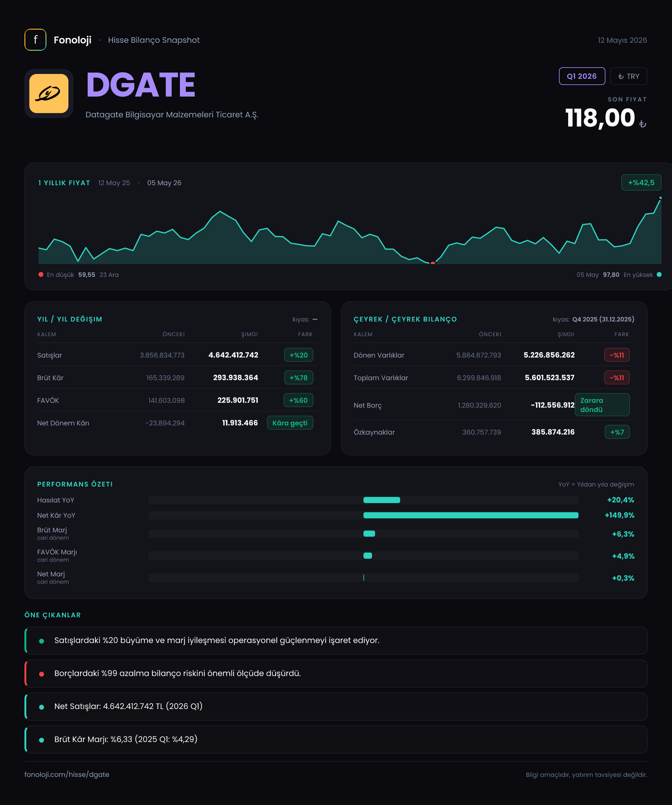Click the En düşük red legend dot
The height and width of the screenshot is (805, 672).
(x=41, y=274)
